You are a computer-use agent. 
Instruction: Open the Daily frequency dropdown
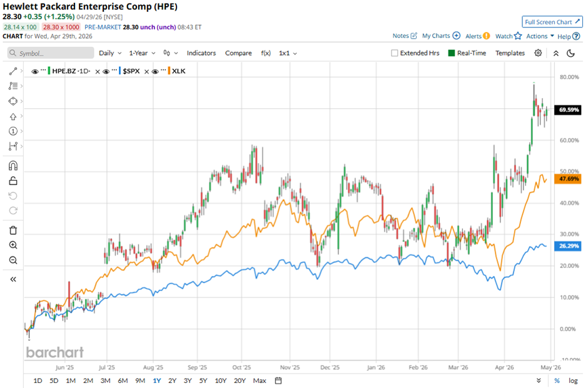(x=110, y=53)
